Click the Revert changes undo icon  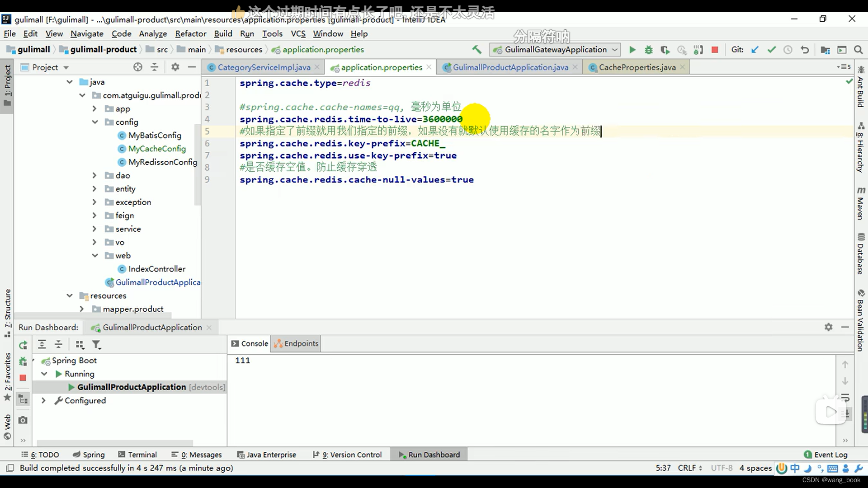[x=805, y=49]
